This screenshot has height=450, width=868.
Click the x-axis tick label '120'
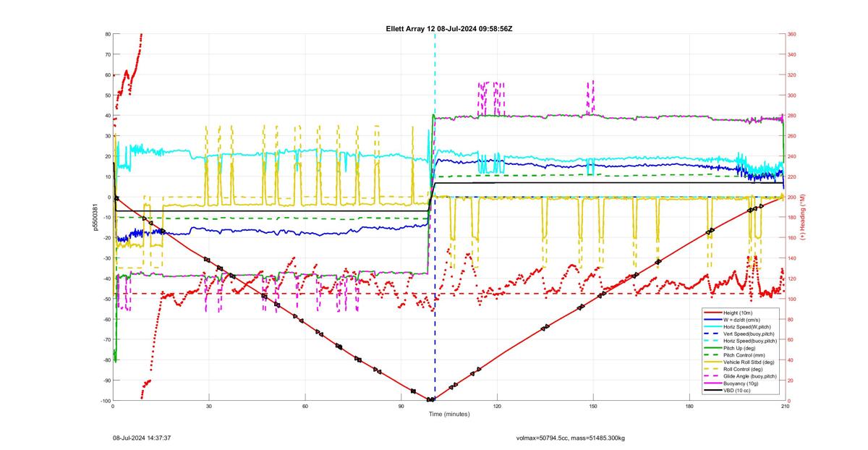pos(497,407)
